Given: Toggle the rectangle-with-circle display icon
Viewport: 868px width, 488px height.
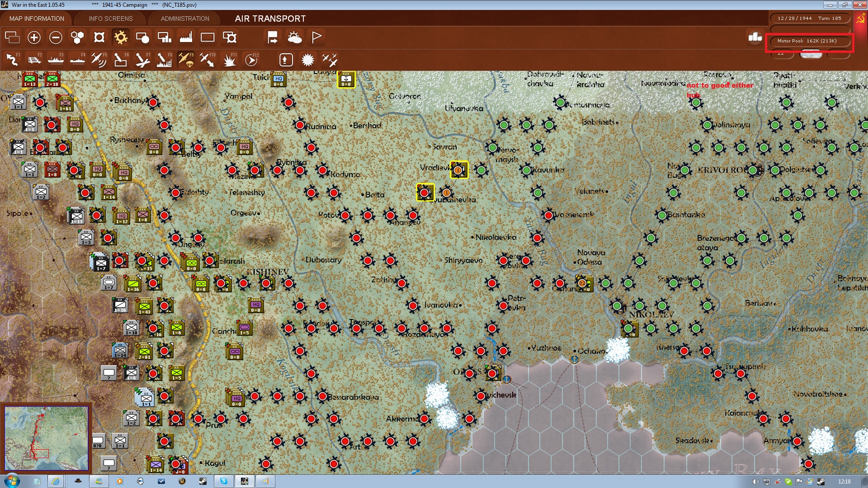Looking at the screenshot, I should click(142, 38).
